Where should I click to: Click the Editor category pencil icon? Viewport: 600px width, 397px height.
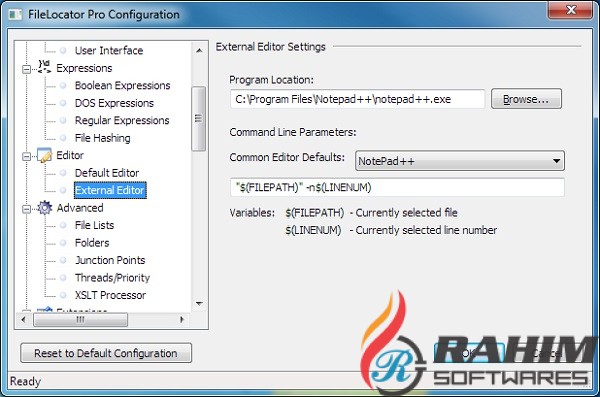click(x=44, y=155)
